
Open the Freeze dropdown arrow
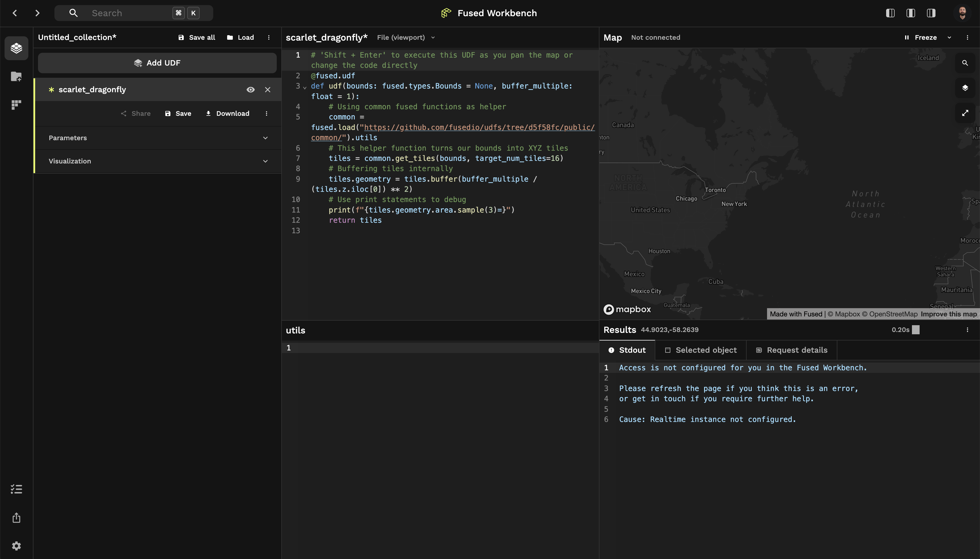(949, 37)
